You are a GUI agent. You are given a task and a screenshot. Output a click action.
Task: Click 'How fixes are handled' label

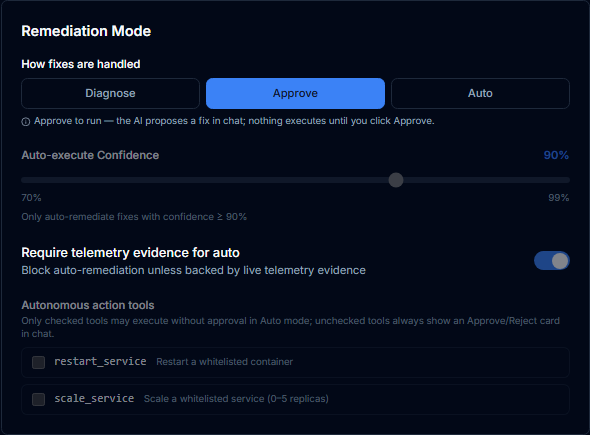(81, 64)
